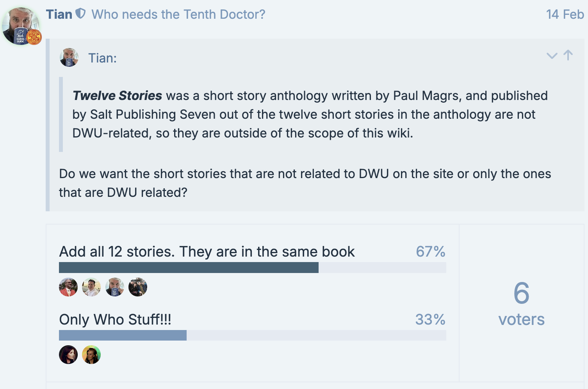Open Tian's large profile avatar
The image size is (588, 389).
[x=21, y=26]
